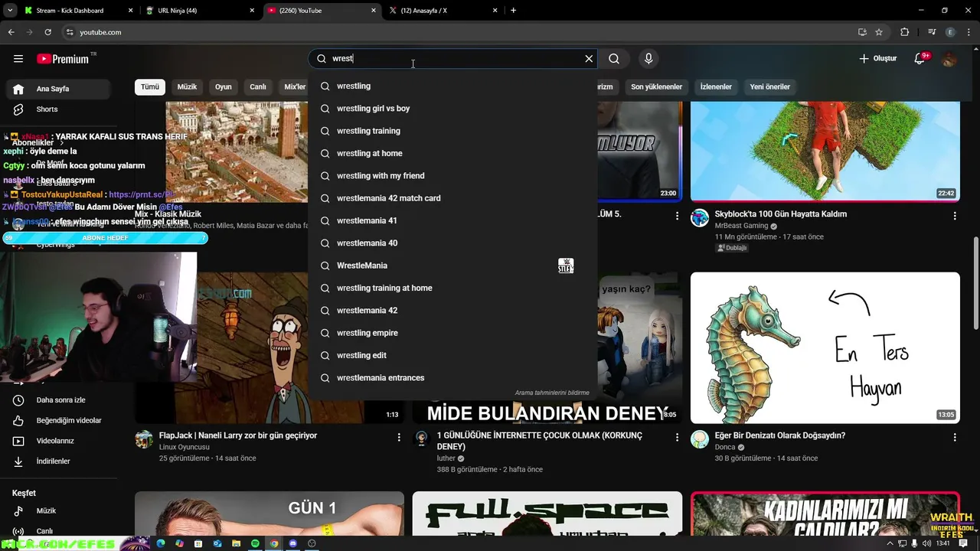The height and width of the screenshot is (551, 980).
Task: Open the Skyblock video thumbnail
Action: click(825, 151)
